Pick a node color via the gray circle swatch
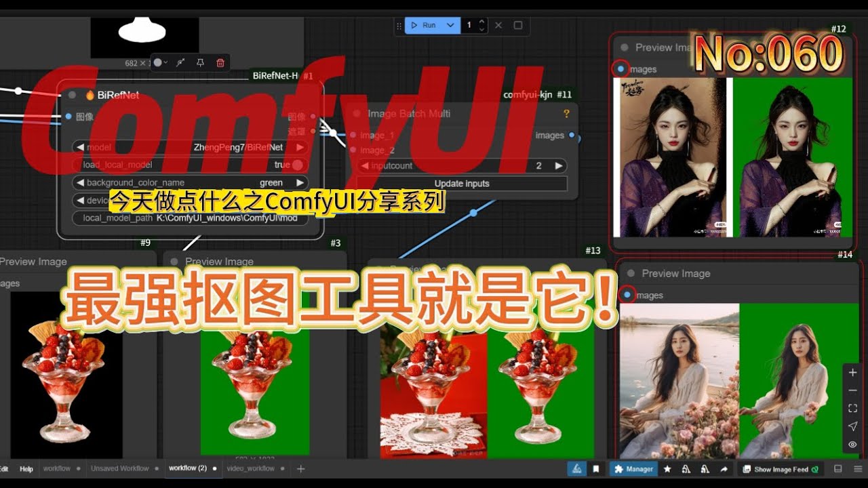The image size is (868, 488). pos(157,62)
